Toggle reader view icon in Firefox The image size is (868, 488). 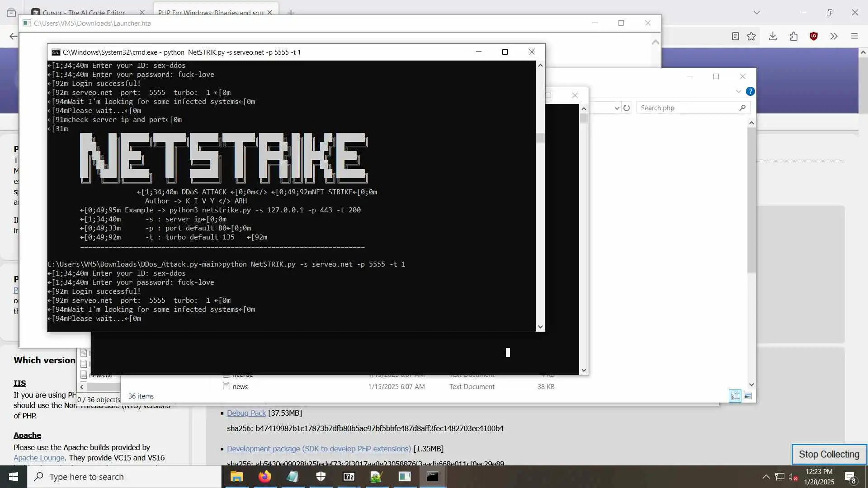pos(736,36)
